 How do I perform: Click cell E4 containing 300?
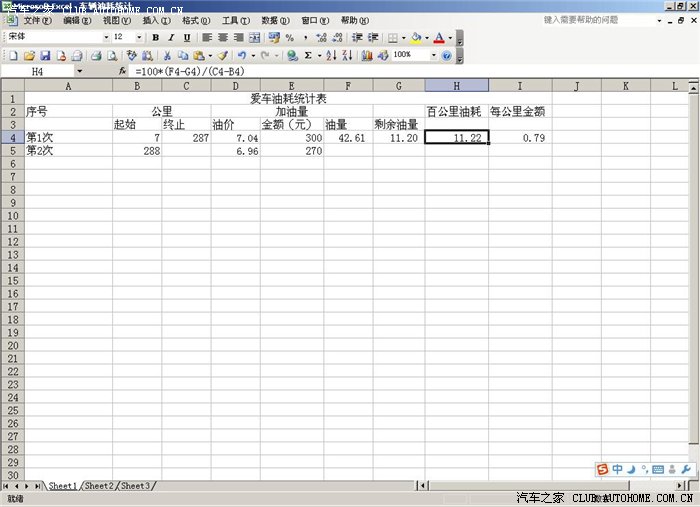pyautogui.click(x=292, y=138)
